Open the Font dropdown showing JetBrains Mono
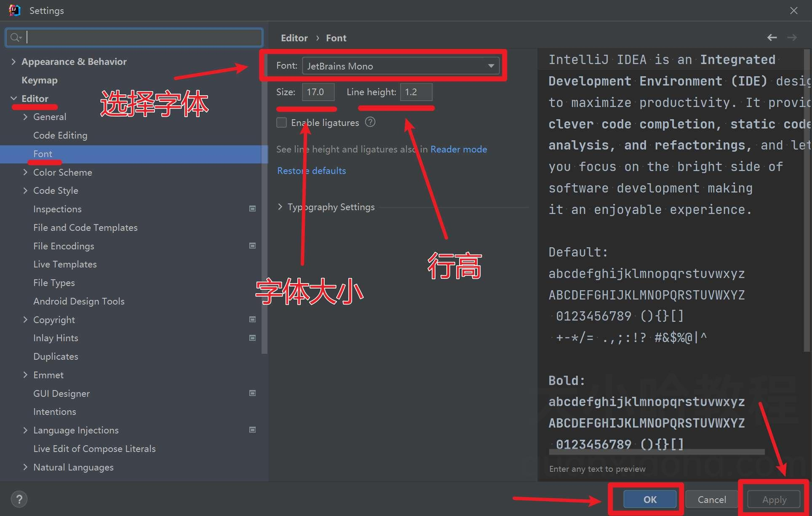Screen dimensions: 812x516 (x=400, y=66)
